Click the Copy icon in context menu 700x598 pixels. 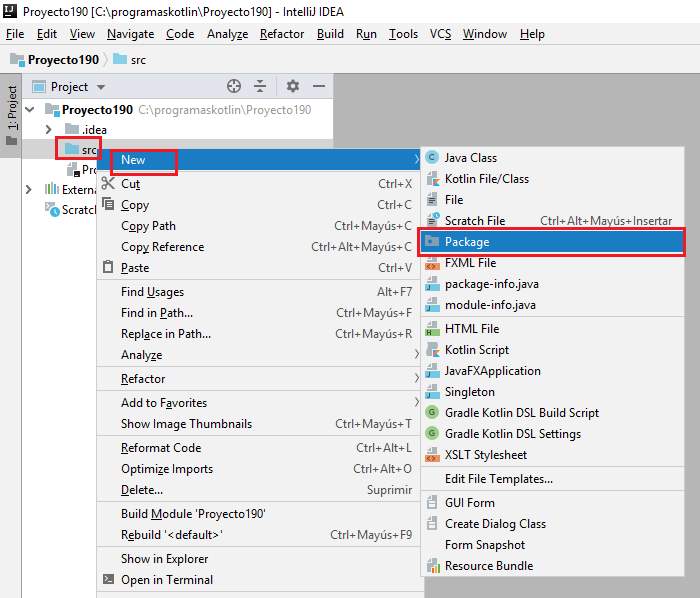pos(108,204)
